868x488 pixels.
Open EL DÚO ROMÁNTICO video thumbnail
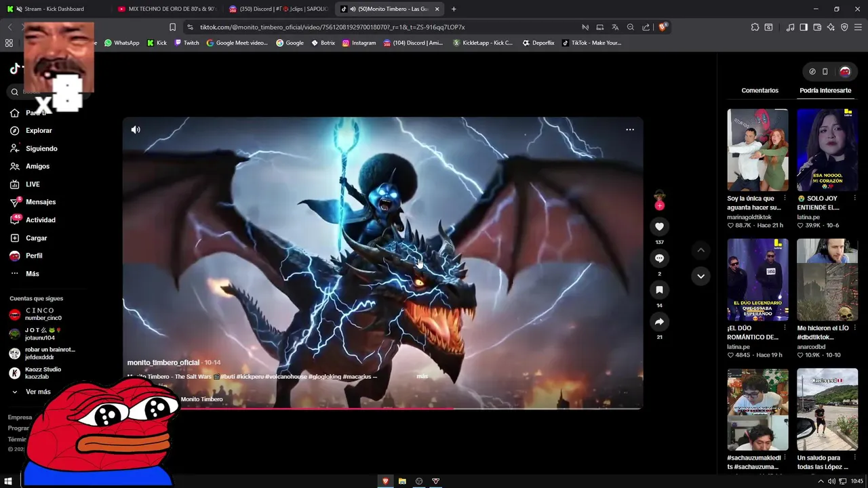point(757,279)
